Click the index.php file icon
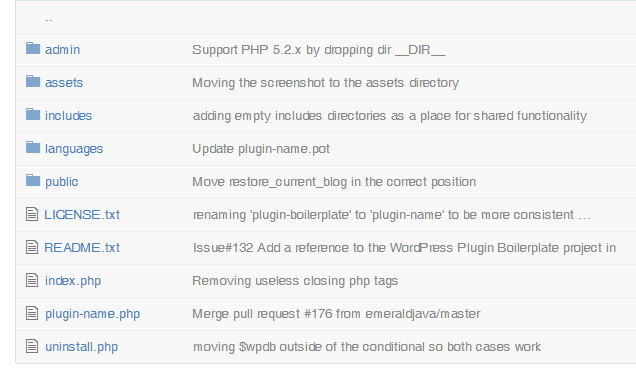 coord(32,280)
